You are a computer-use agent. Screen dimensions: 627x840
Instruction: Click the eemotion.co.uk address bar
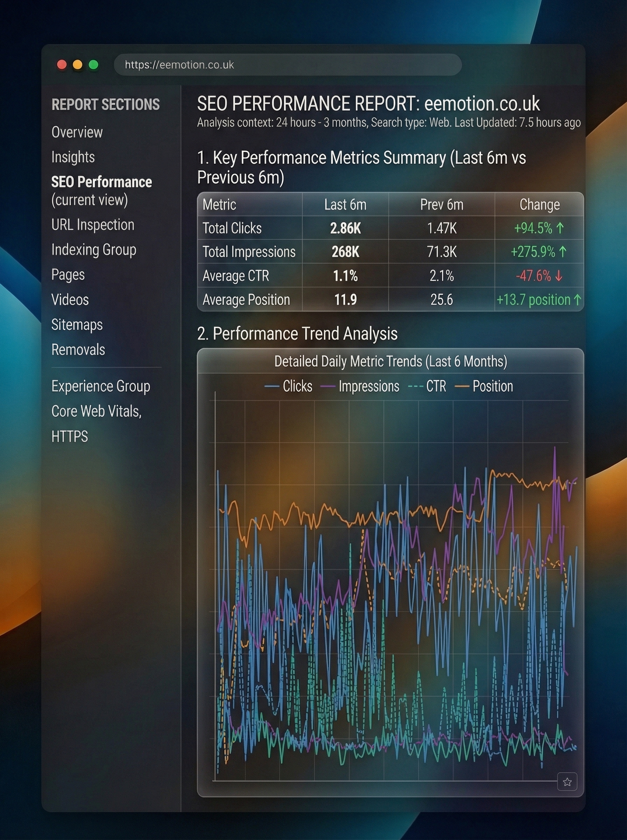coord(287,64)
